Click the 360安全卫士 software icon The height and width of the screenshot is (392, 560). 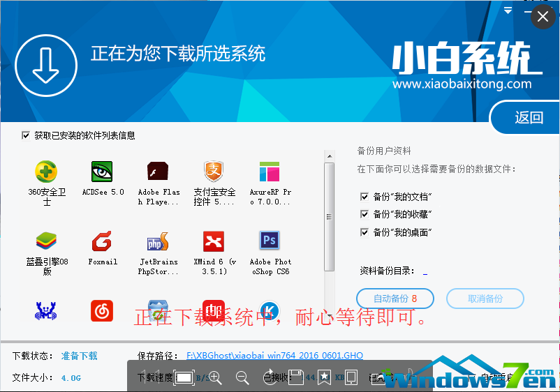coord(47,172)
